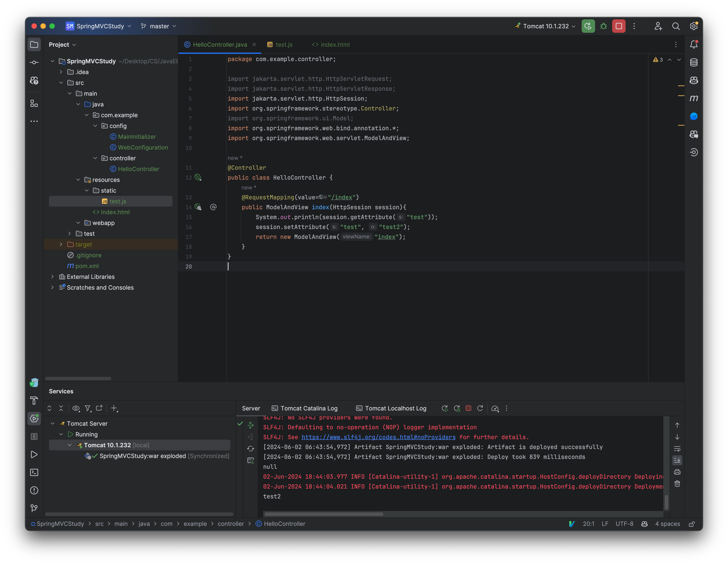The image size is (728, 564).
Task: Expand the External Libraries node
Action: pyautogui.click(x=53, y=277)
